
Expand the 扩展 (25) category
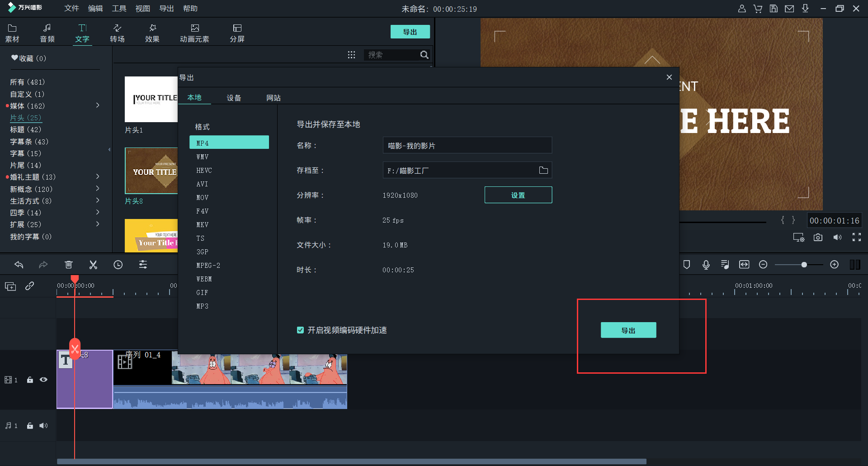(98, 224)
